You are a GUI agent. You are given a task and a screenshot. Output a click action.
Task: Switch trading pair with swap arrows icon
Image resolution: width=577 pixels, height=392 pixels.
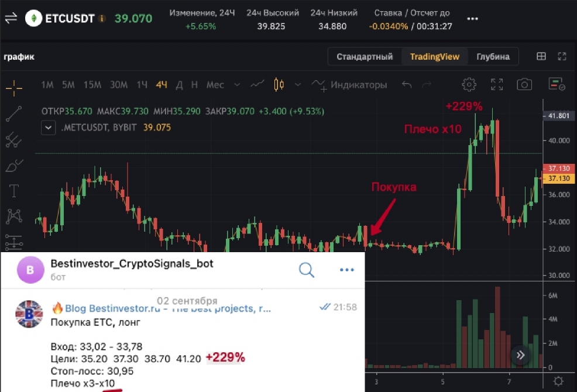tap(11, 18)
